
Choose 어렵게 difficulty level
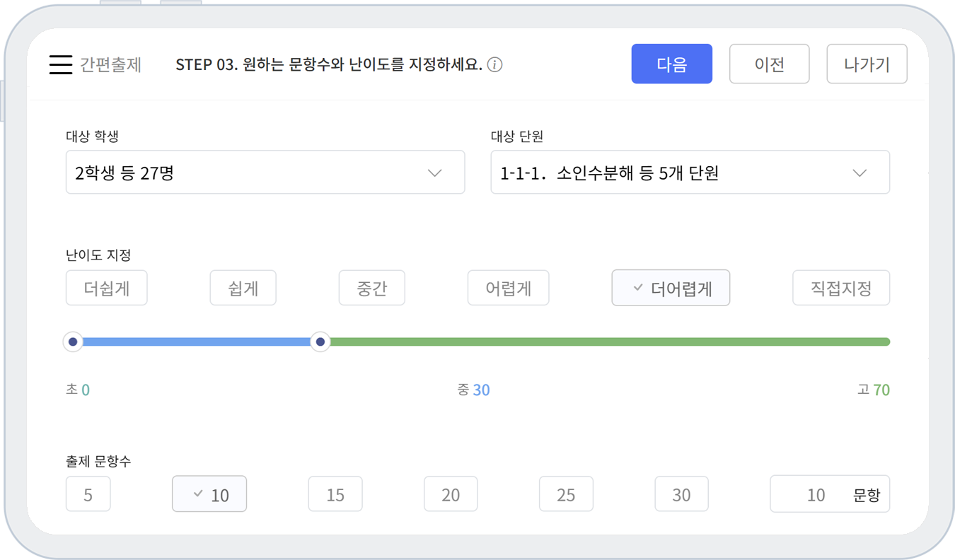point(508,288)
